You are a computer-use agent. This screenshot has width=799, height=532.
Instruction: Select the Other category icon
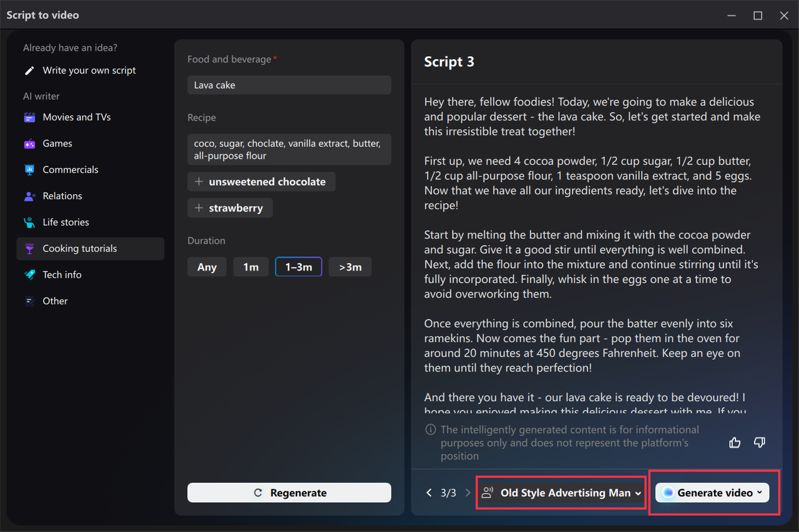click(x=29, y=301)
